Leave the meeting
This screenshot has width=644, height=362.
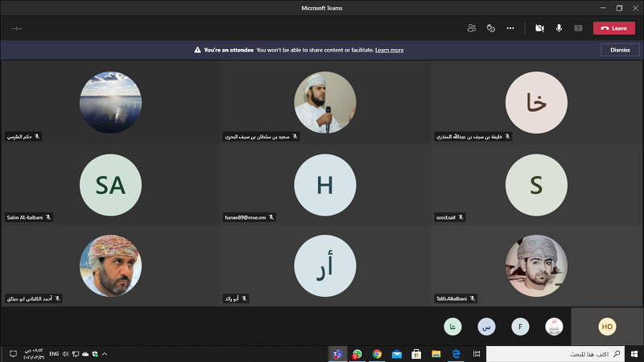point(613,28)
